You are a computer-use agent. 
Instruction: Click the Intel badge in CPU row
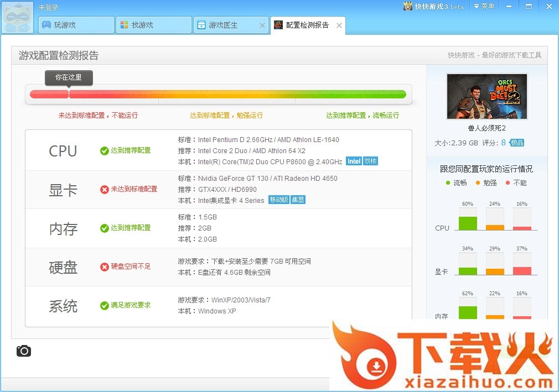[354, 161]
